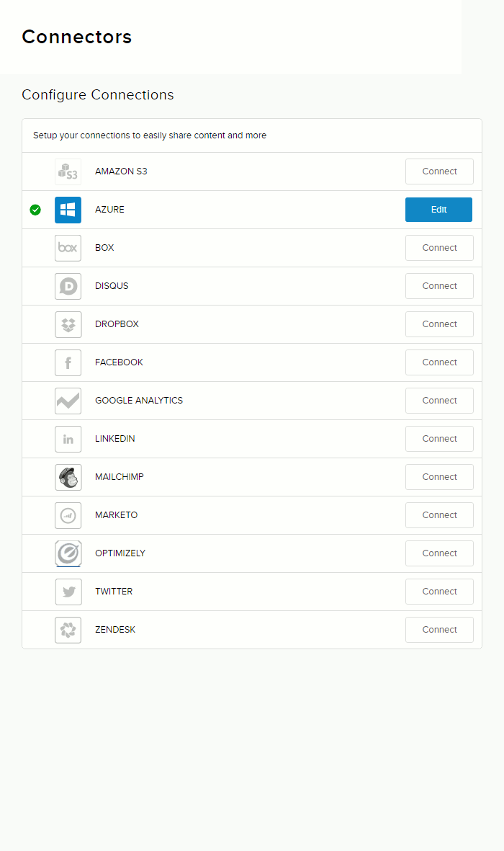The height and width of the screenshot is (851, 504).
Task: Click the Disqus connector icon
Action: point(68,286)
